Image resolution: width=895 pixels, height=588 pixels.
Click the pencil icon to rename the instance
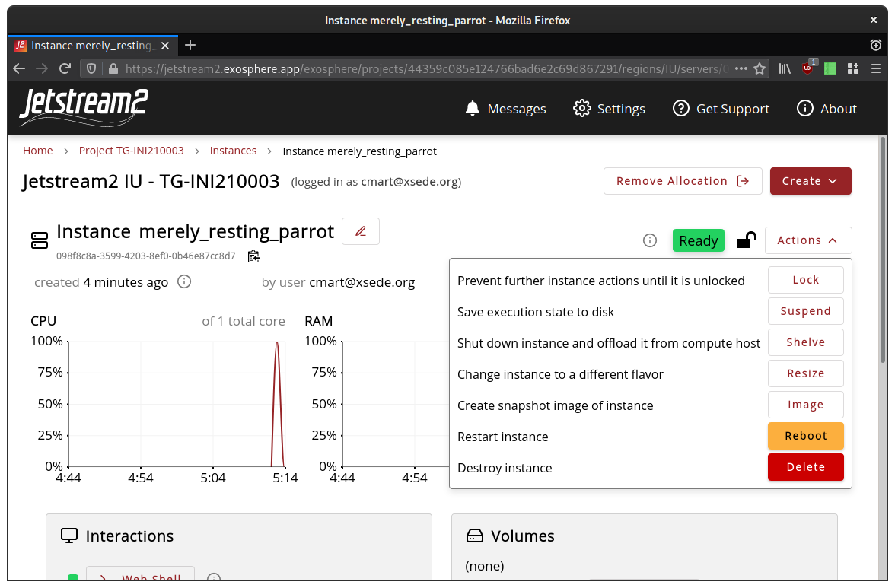(x=361, y=231)
